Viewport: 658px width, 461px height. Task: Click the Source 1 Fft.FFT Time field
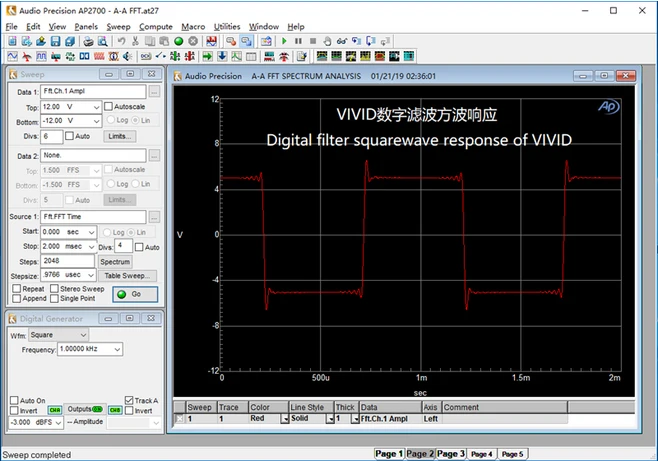[93, 217]
